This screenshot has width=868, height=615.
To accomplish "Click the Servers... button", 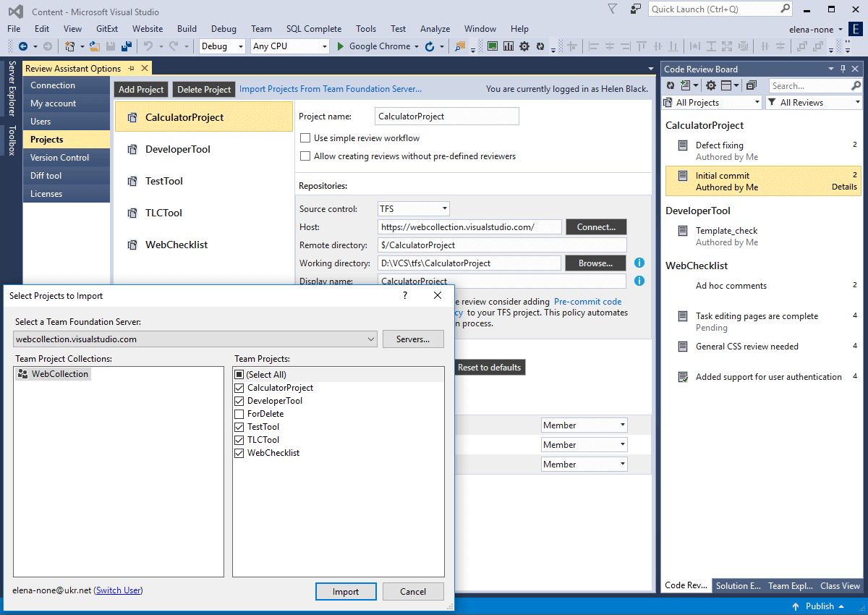I will point(413,339).
